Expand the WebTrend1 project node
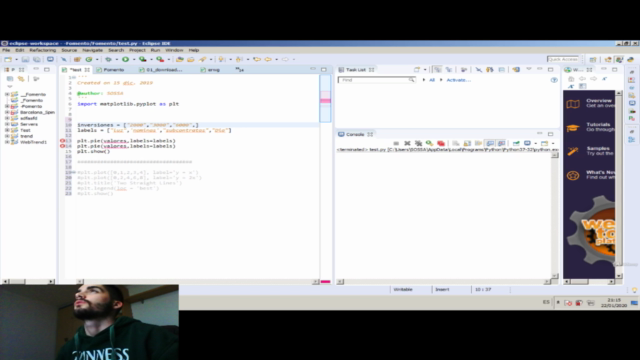Image resolution: width=640 pixels, height=360 pixels. [x=7, y=142]
